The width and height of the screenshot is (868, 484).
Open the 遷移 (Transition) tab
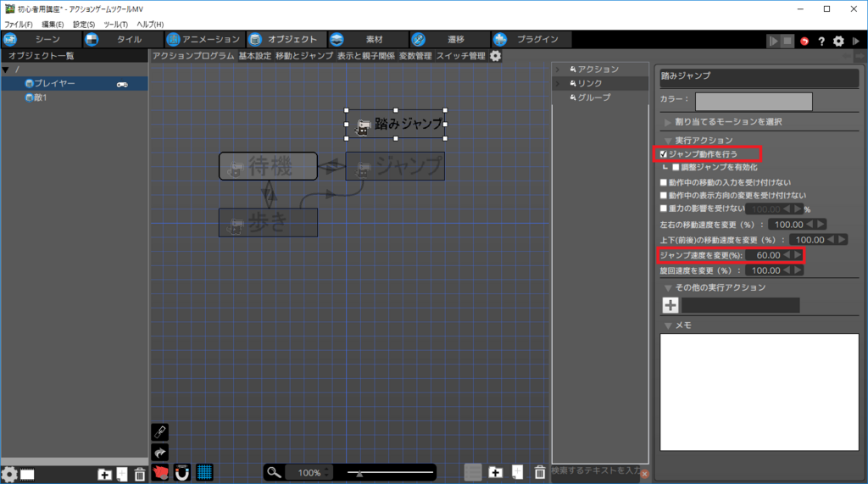tap(449, 39)
